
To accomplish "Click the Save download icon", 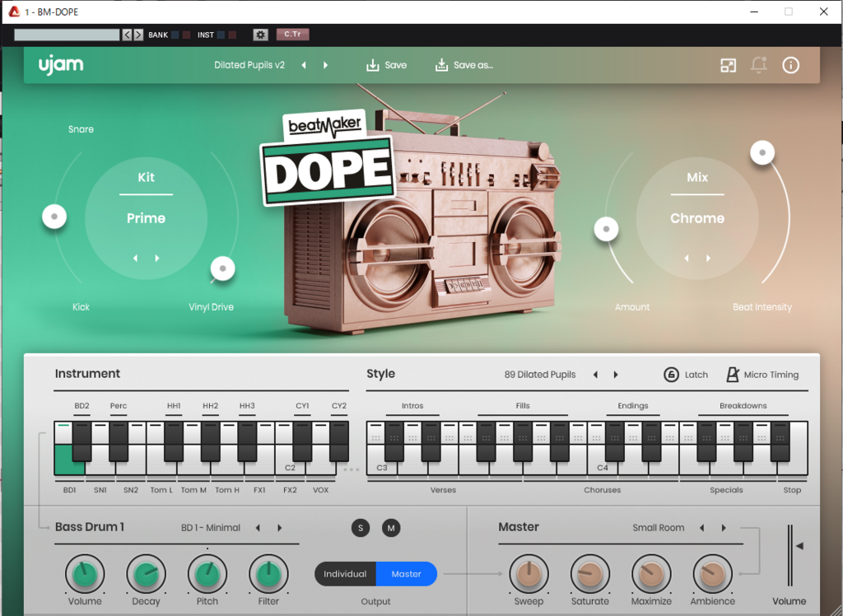I will pos(373,65).
